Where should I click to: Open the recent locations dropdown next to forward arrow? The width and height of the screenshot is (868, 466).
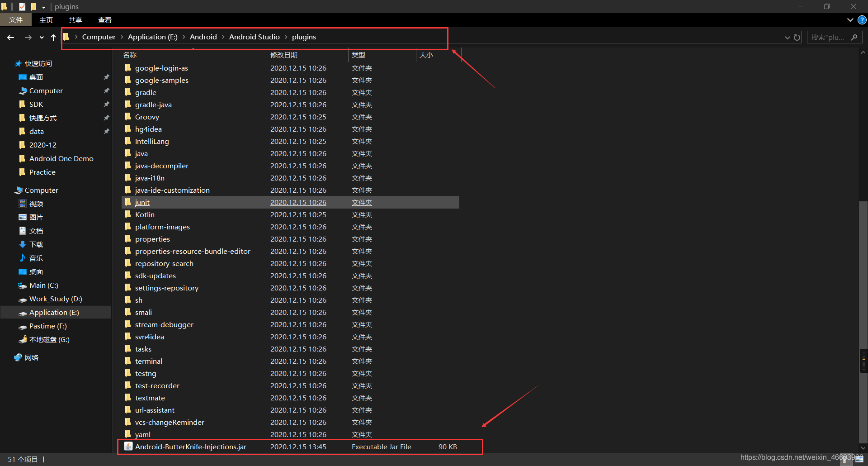pos(42,38)
